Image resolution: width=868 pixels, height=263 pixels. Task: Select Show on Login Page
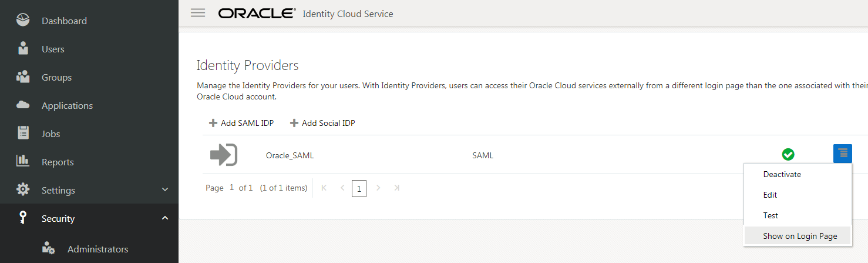797,236
